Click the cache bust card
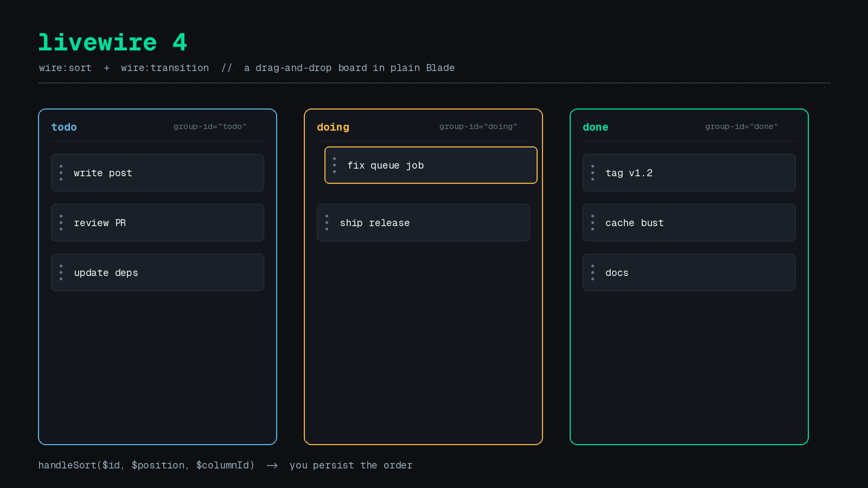The height and width of the screenshot is (488, 868). coord(689,223)
